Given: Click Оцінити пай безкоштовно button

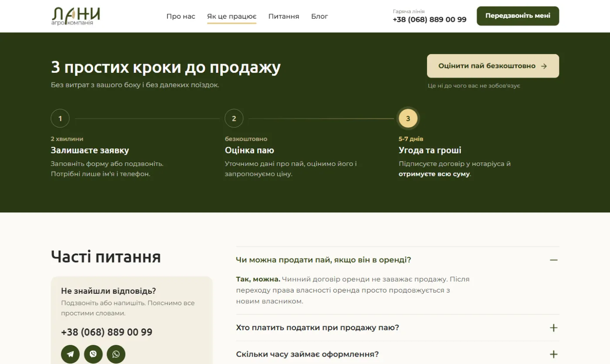Looking at the screenshot, I should click(493, 66).
